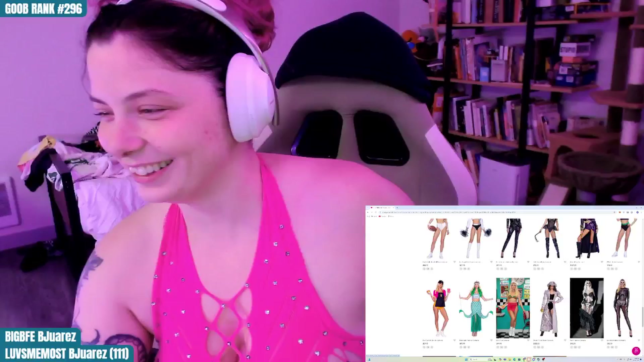Open the purple cape costume image

pos(587,238)
